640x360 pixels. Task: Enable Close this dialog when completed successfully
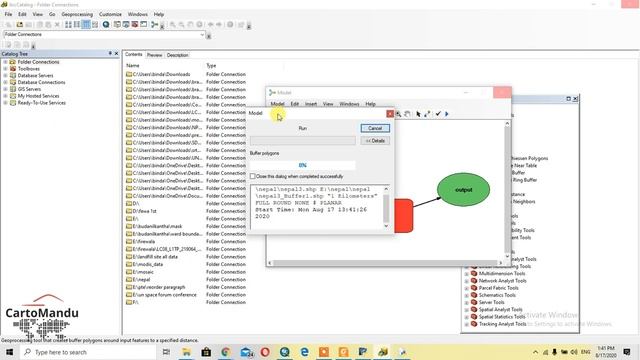coord(253,176)
